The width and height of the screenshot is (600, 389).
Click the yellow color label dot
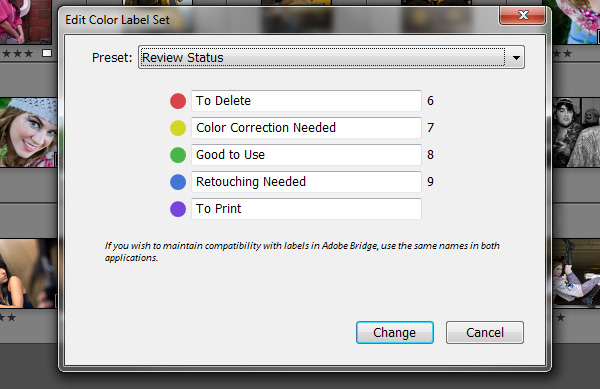tap(178, 128)
